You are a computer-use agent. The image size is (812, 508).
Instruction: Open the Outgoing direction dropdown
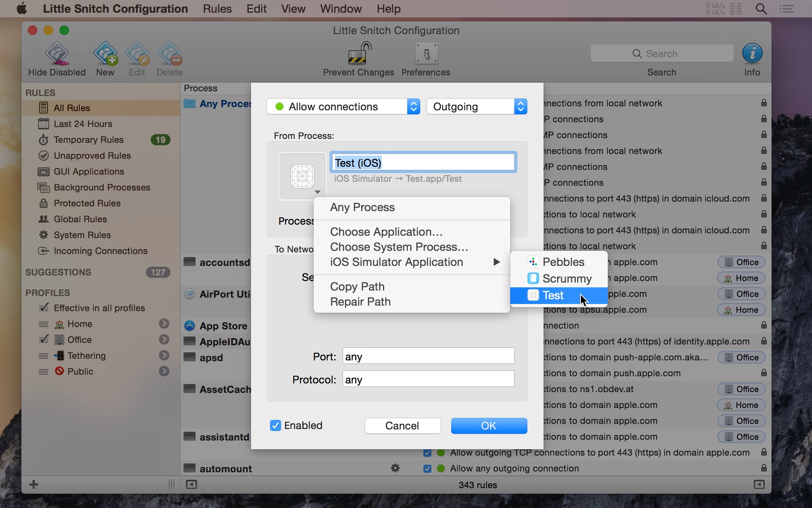[x=477, y=107]
